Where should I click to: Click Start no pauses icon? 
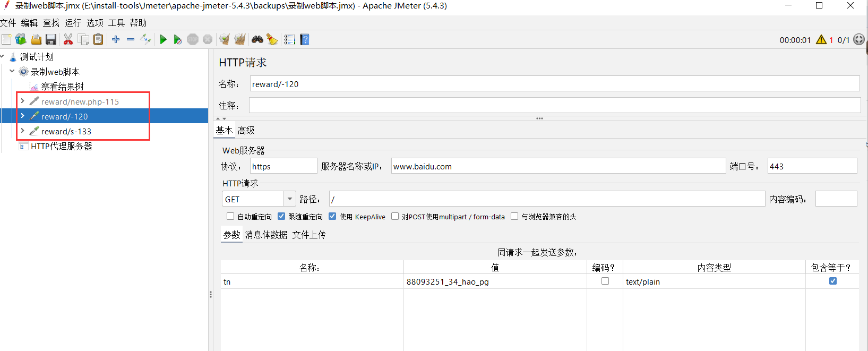(178, 39)
